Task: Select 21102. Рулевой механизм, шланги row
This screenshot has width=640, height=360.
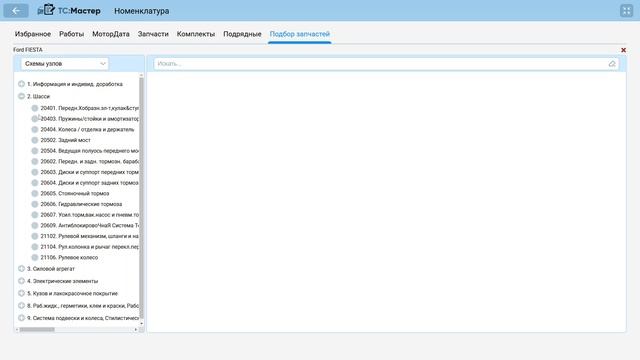Action: [x=89, y=236]
